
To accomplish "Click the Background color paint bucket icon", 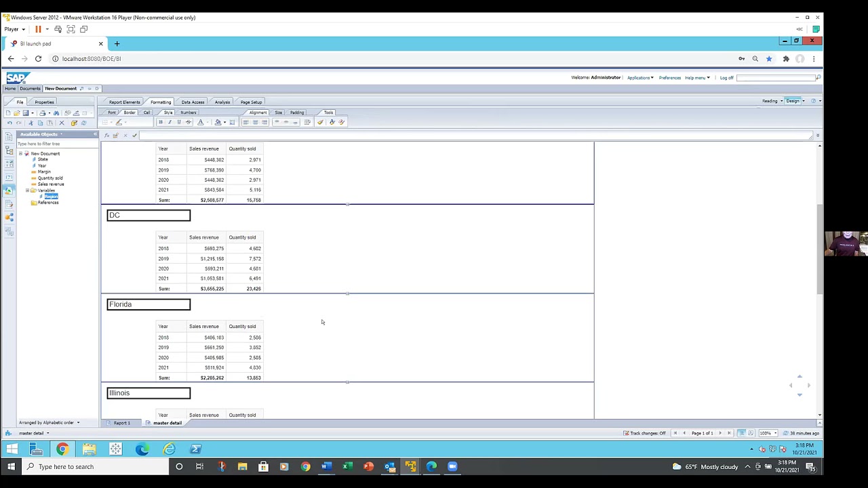I will pos(218,122).
